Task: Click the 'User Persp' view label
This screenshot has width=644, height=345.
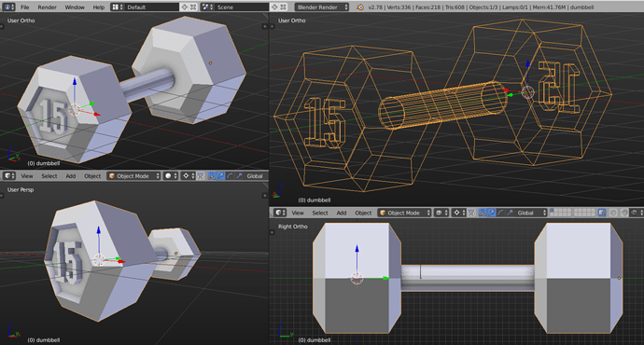Action: [x=21, y=189]
